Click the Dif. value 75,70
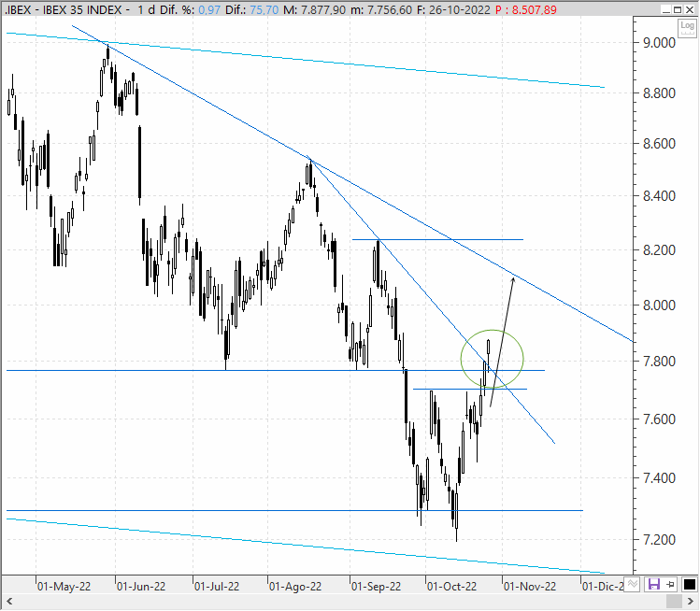The width and height of the screenshot is (700, 611). (x=264, y=9)
